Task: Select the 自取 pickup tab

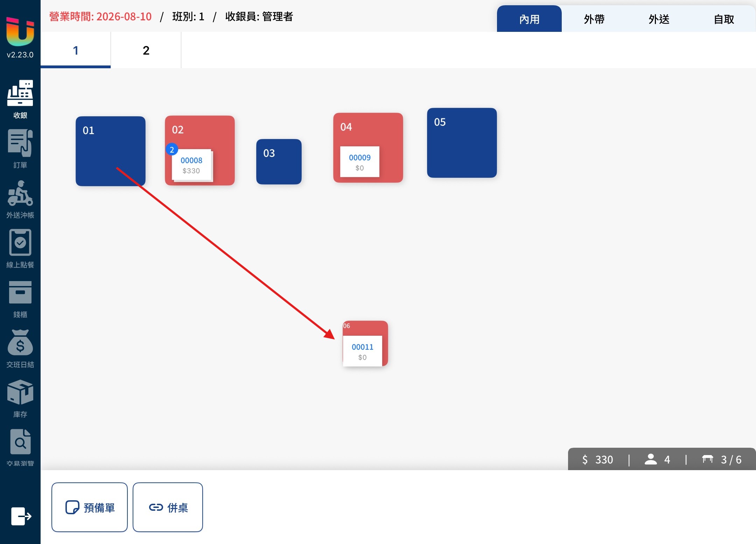Action: coord(724,19)
